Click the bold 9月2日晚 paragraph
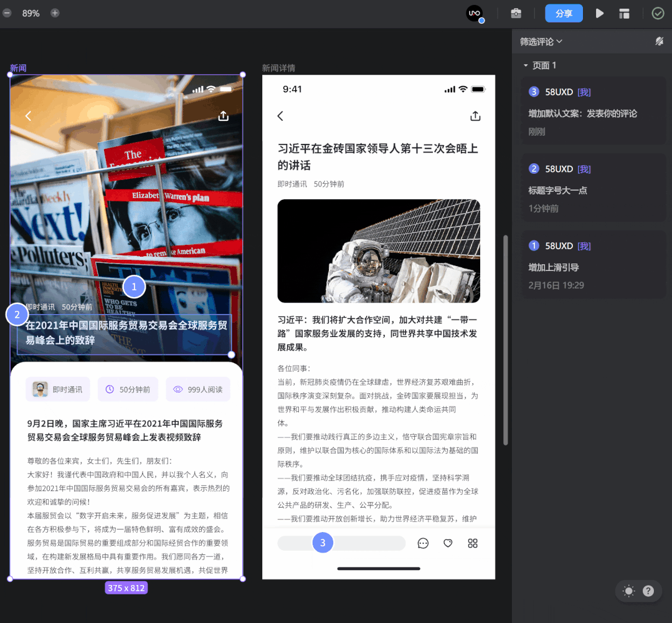 (125, 430)
